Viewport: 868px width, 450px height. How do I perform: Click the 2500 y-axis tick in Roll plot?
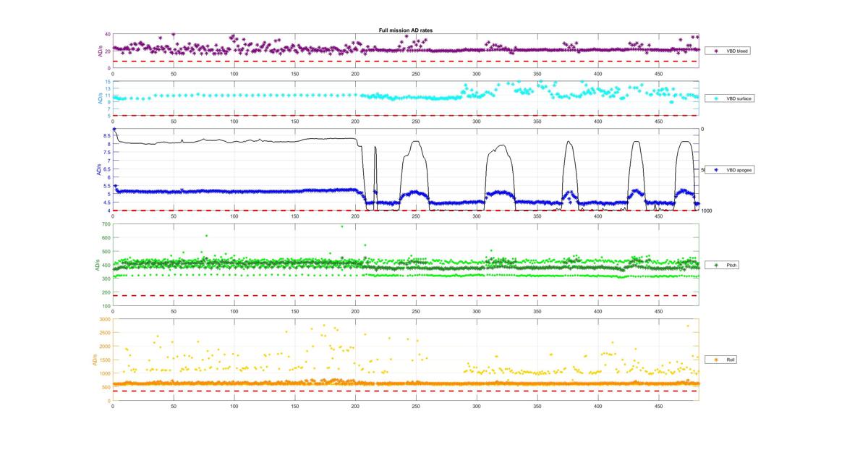(105, 333)
